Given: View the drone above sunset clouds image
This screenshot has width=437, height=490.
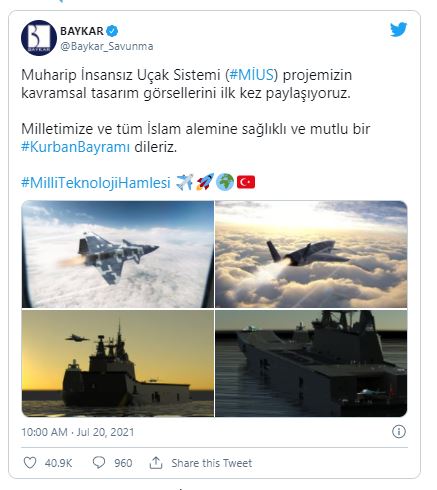Looking at the screenshot, I should [x=311, y=254].
